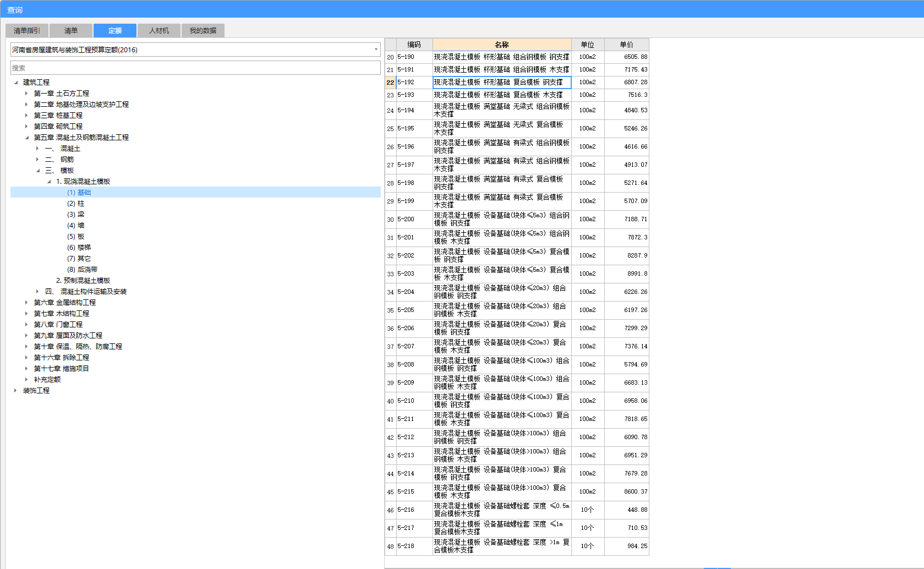Viewport: 924px width, 569px height.
Task: Select quota code 5-191 cell
Action: click(414, 70)
